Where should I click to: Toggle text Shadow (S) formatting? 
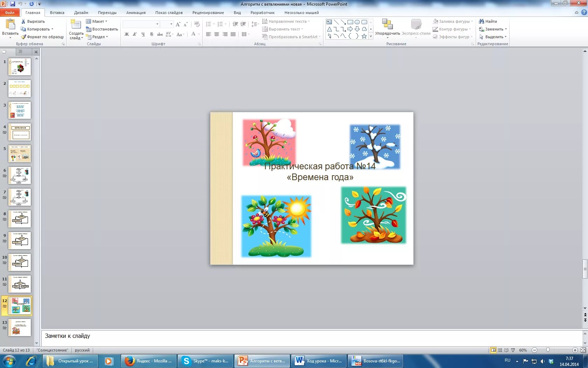(x=151, y=34)
